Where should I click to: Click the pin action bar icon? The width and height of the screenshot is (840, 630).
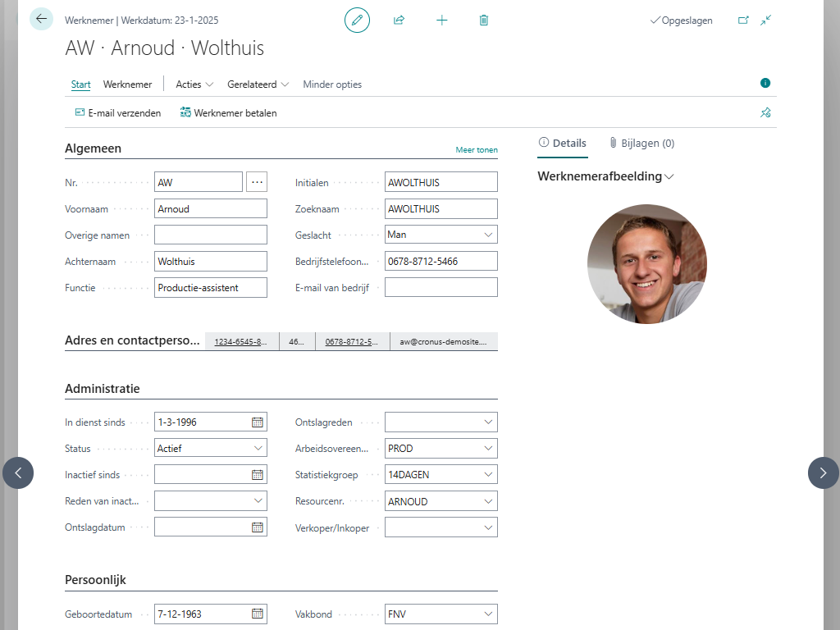point(765,112)
